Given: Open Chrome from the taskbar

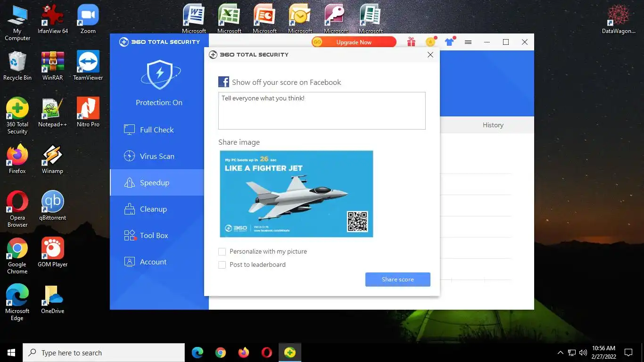Looking at the screenshot, I should (221, 353).
